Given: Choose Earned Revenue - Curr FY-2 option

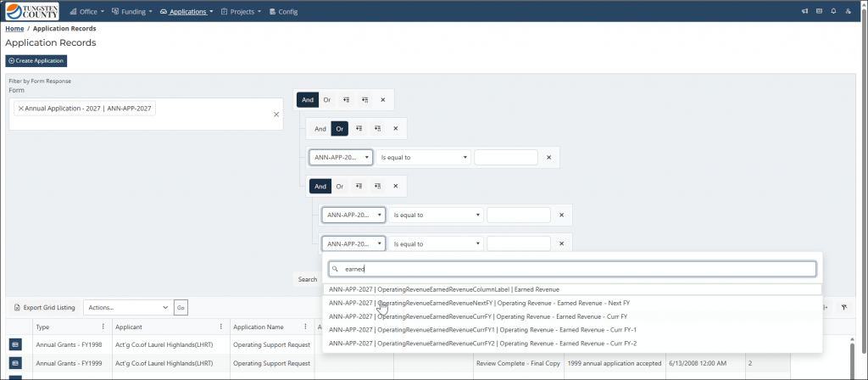Looking at the screenshot, I should (x=572, y=344).
